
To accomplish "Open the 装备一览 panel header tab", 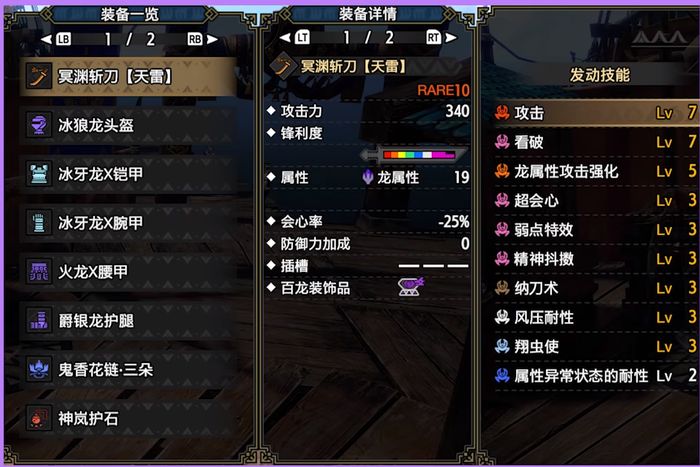I will tap(129, 14).
